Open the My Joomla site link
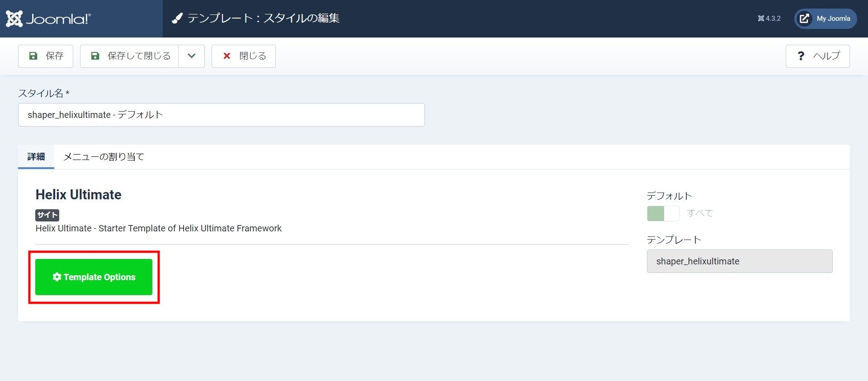The height and width of the screenshot is (381, 868). tap(833, 19)
